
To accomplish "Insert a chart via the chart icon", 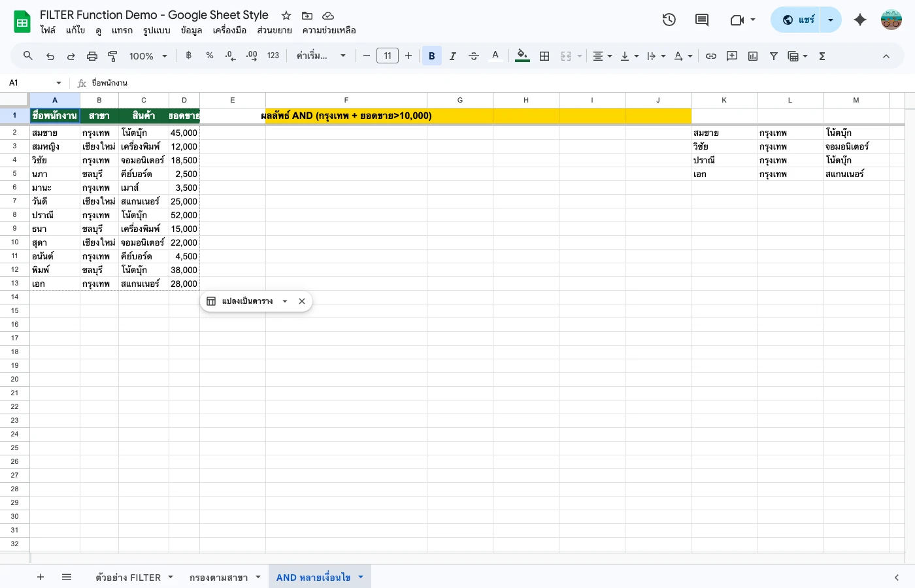I will [x=752, y=56].
